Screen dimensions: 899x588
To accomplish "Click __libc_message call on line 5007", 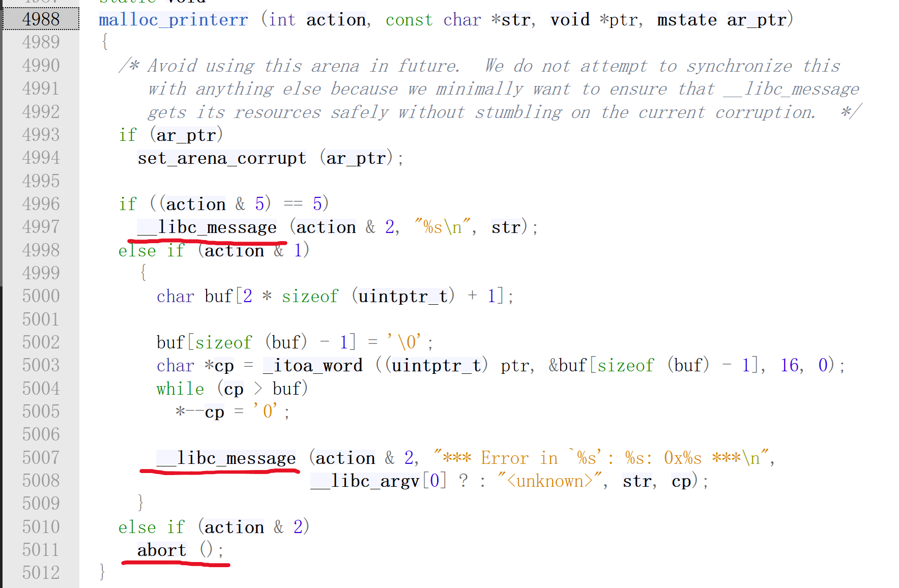I will click(226, 458).
